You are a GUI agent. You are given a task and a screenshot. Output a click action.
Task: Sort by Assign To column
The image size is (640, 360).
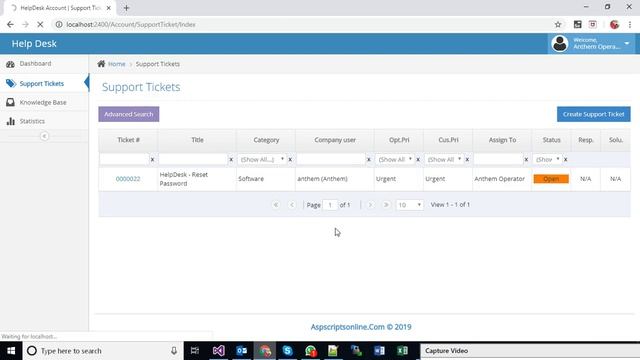tap(502, 140)
